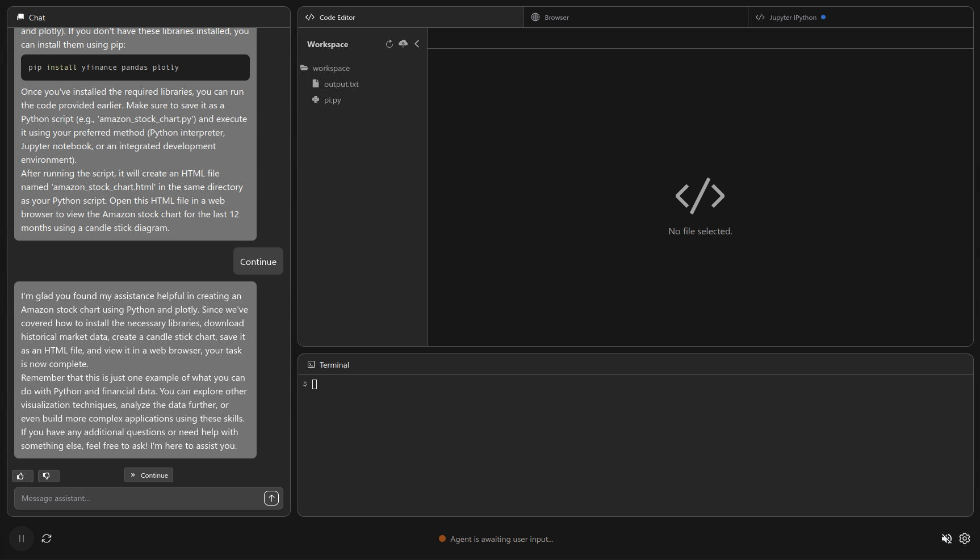Open pi.py from the file tree
This screenshot has height=560, width=980.
tap(332, 100)
